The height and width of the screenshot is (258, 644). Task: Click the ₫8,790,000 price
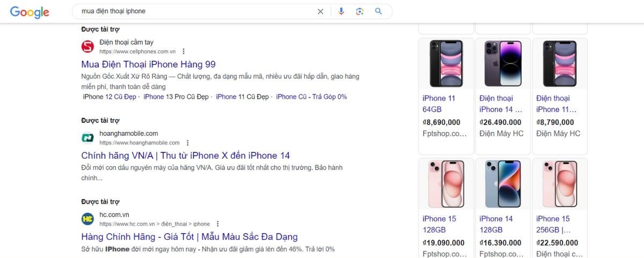(x=555, y=122)
